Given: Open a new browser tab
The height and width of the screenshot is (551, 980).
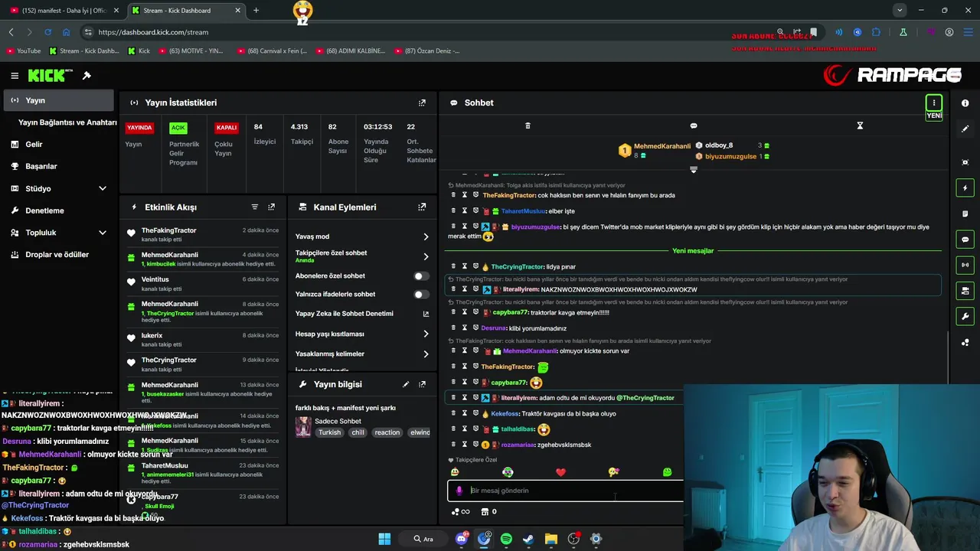Looking at the screenshot, I should click(x=256, y=11).
